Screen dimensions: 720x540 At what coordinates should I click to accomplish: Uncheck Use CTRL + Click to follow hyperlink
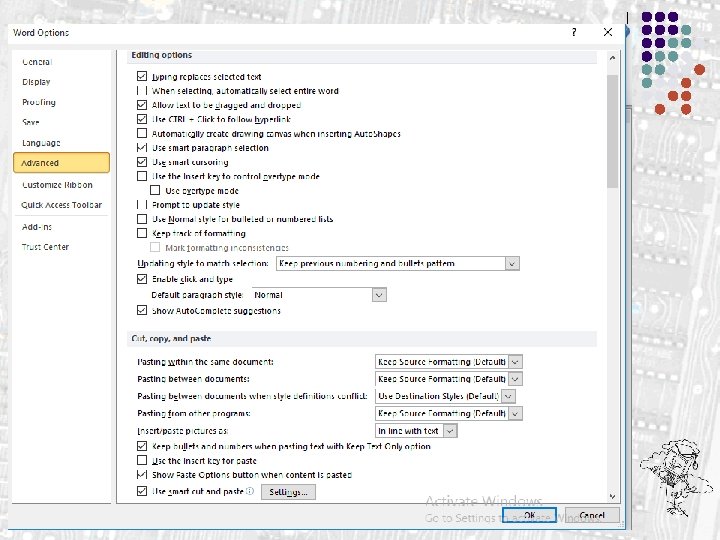click(x=142, y=119)
